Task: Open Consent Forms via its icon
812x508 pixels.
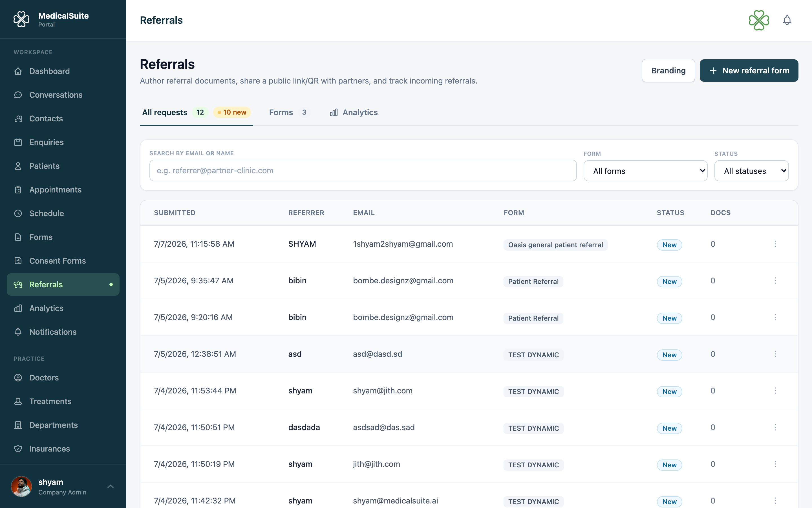Action: 18,261
